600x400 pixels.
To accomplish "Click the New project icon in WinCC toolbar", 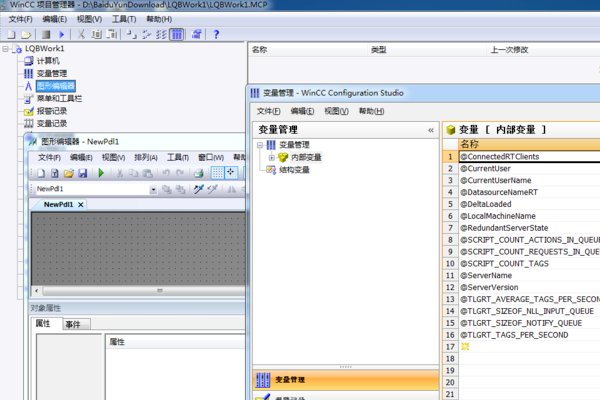I will pyautogui.click(x=11, y=35).
